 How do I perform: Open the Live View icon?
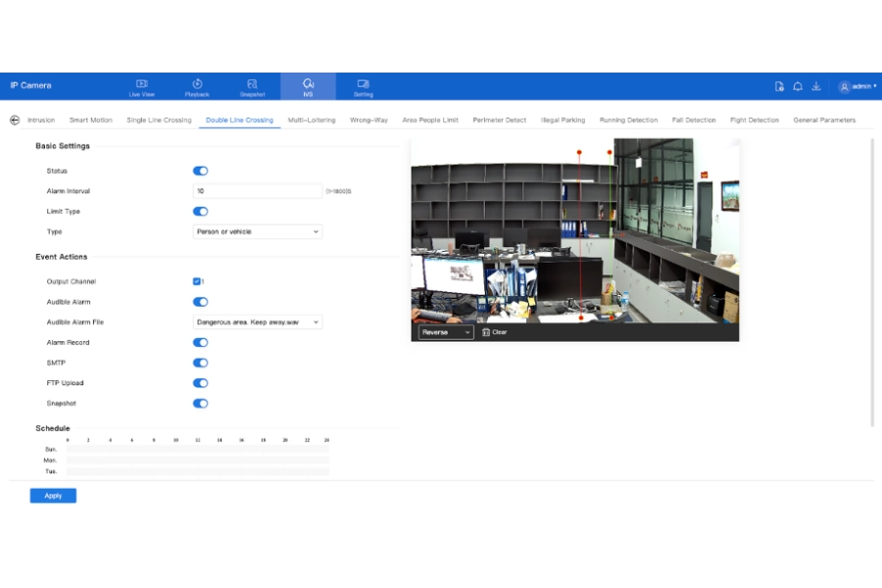(x=142, y=84)
